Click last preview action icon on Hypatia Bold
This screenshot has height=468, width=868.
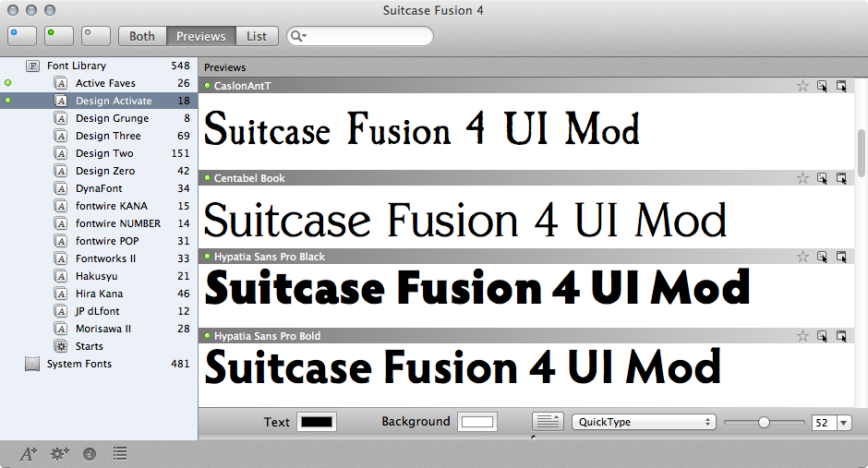(x=841, y=336)
